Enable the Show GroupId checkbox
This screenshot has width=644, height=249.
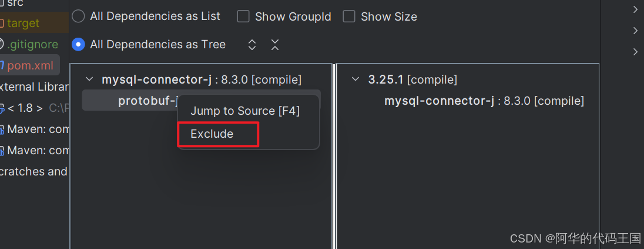click(243, 16)
